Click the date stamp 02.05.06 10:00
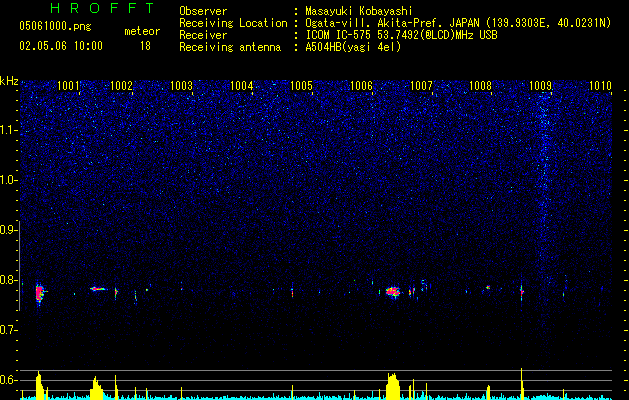This screenshot has height=400, width=629. (x=61, y=46)
